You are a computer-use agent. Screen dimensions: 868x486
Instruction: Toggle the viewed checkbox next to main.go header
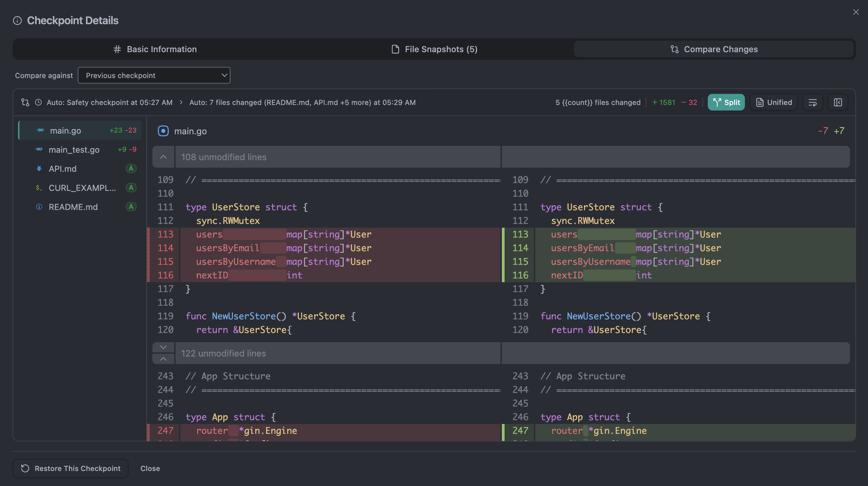(163, 131)
